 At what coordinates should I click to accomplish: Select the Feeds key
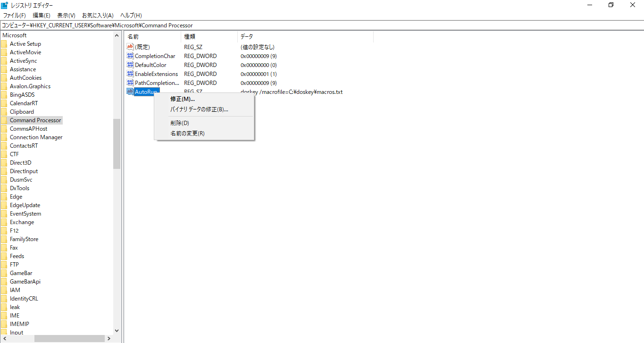17,256
